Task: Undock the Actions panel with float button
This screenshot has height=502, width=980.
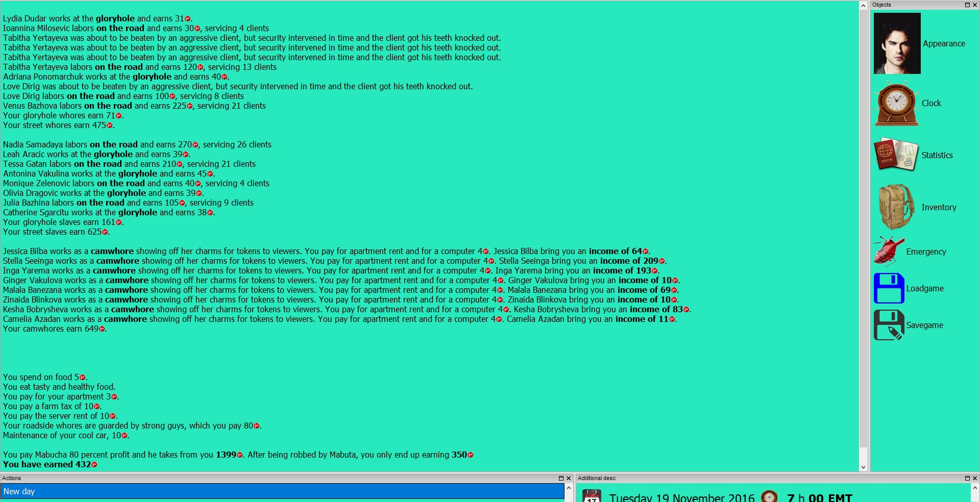Action: (561, 478)
